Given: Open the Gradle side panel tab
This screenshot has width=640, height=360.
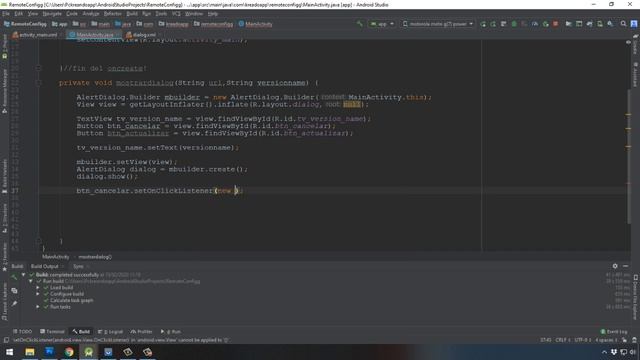Looking at the screenshot, I should 636,44.
